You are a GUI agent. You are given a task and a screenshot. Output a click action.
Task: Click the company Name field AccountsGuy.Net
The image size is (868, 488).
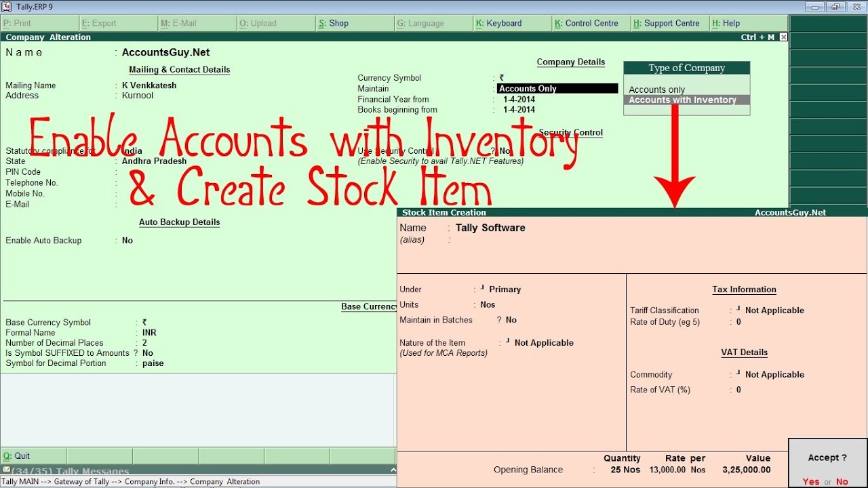tap(165, 52)
